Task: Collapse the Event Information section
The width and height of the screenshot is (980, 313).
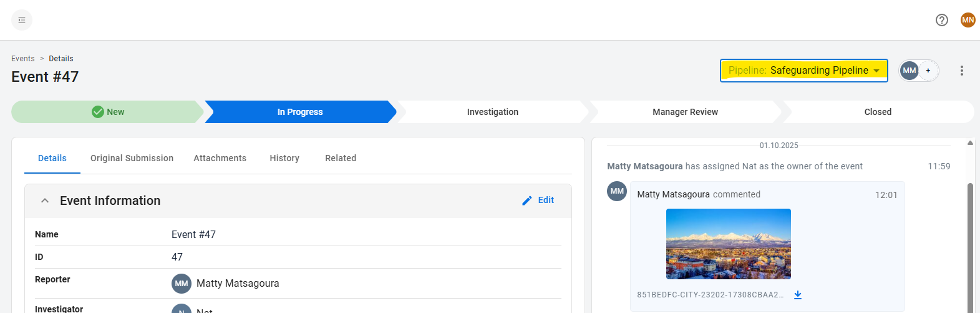Action: 45,201
